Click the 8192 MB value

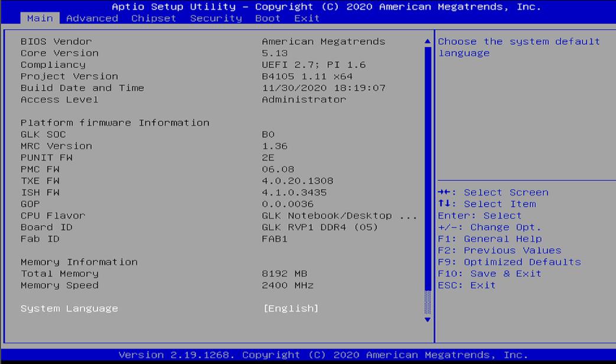pyautogui.click(x=285, y=273)
